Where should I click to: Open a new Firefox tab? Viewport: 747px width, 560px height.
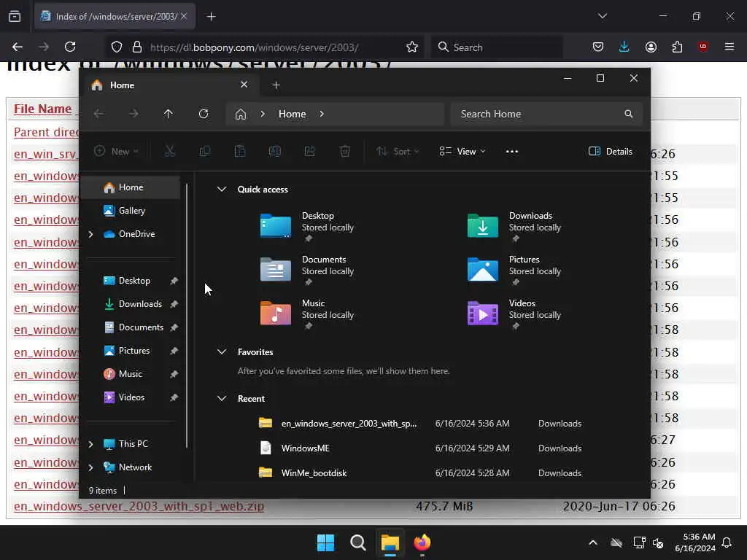click(211, 17)
